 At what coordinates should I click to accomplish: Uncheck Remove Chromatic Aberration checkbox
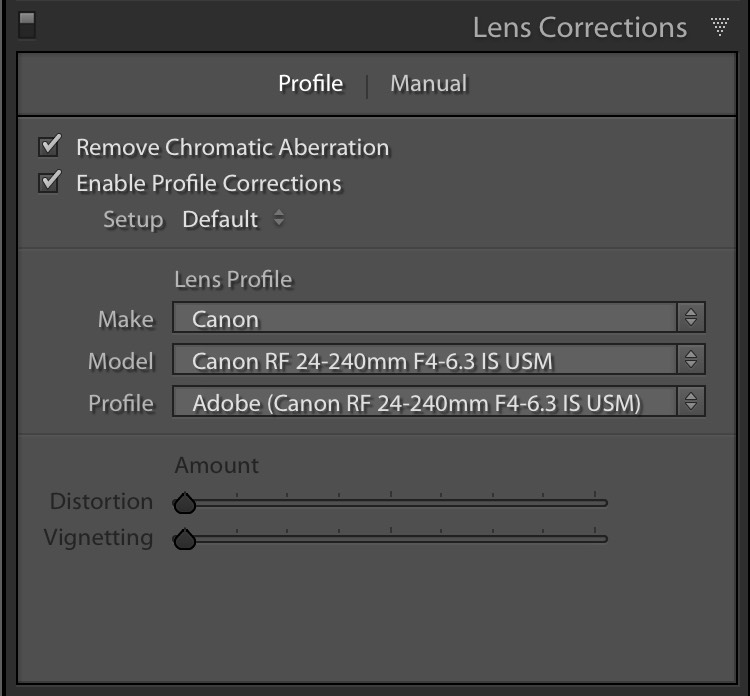click(x=50, y=145)
